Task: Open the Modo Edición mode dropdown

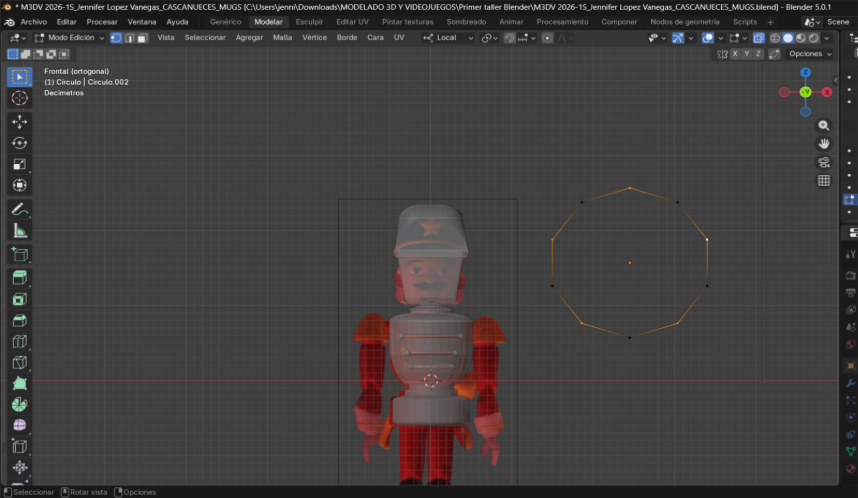Action: (x=70, y=38)
